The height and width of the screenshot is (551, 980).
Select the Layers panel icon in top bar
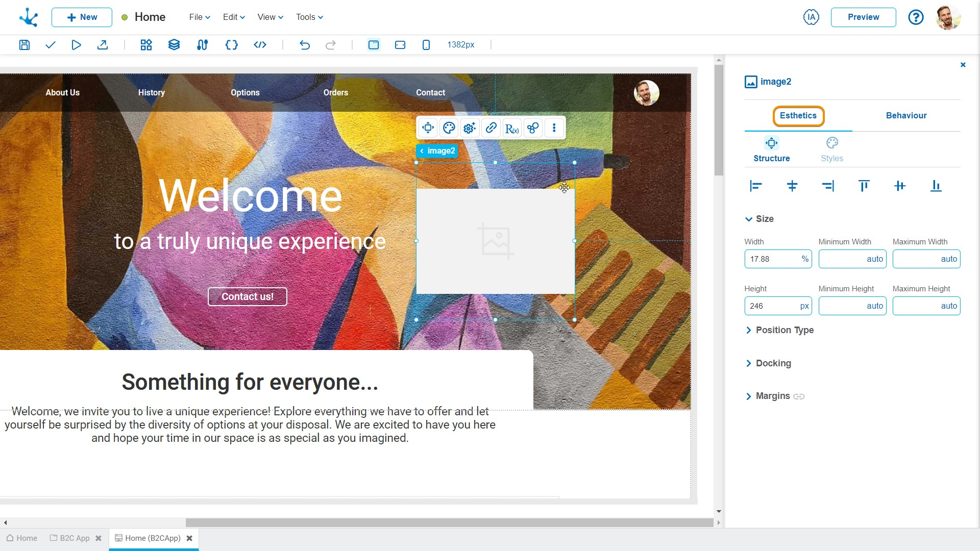(174, 44)
